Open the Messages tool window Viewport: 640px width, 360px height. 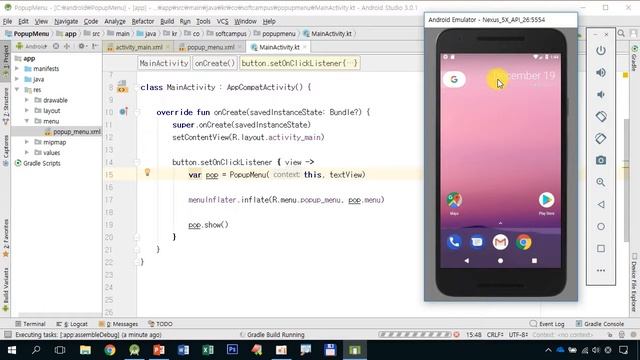click(x=118, y=324)
